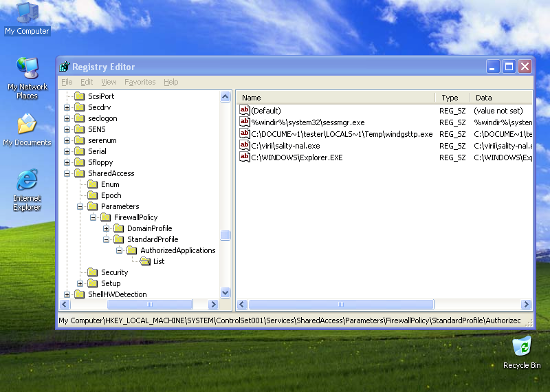
Task: Expand the ShellHWDetection tree node
Action: pyautogui.click(x=67, y=294)
